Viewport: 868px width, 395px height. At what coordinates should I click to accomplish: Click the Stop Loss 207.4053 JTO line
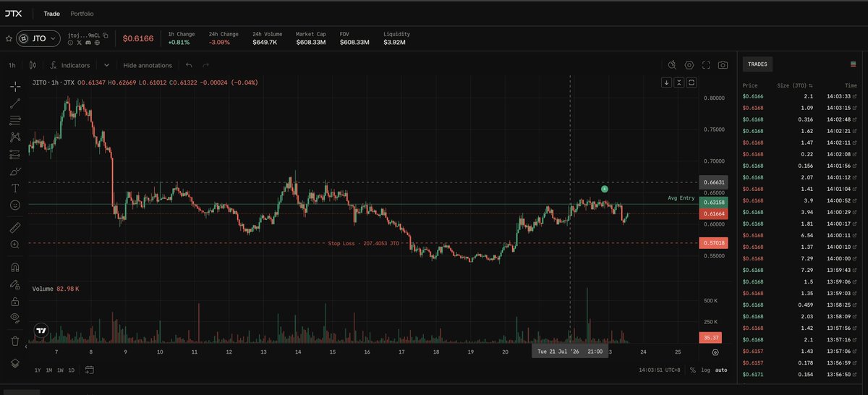362,244
